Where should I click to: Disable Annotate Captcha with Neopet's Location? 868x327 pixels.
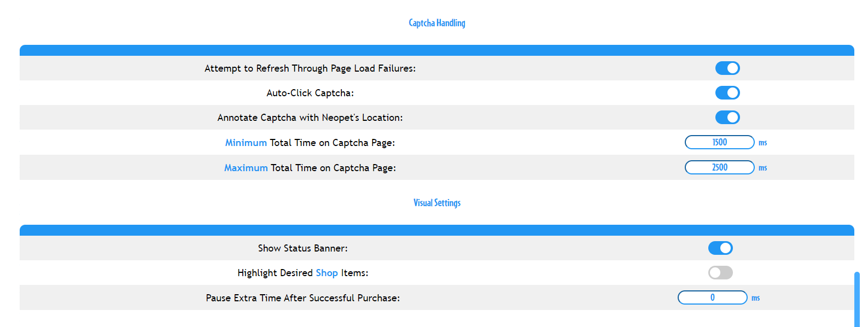[727, 117]
